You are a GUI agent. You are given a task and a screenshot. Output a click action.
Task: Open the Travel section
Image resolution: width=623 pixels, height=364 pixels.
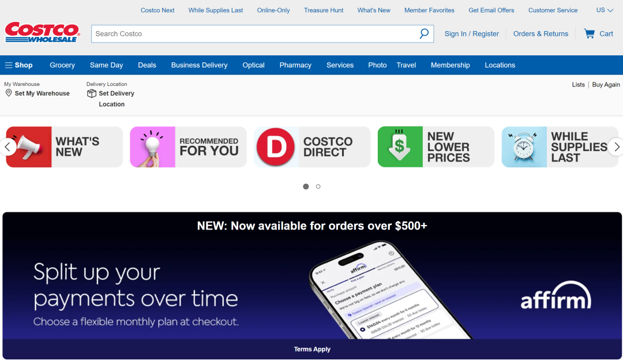coord(406,65)
